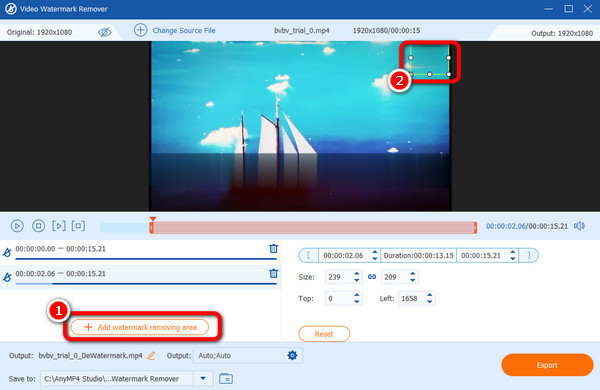
Task: Click the Export button
Action: click(x=547, y=365)
